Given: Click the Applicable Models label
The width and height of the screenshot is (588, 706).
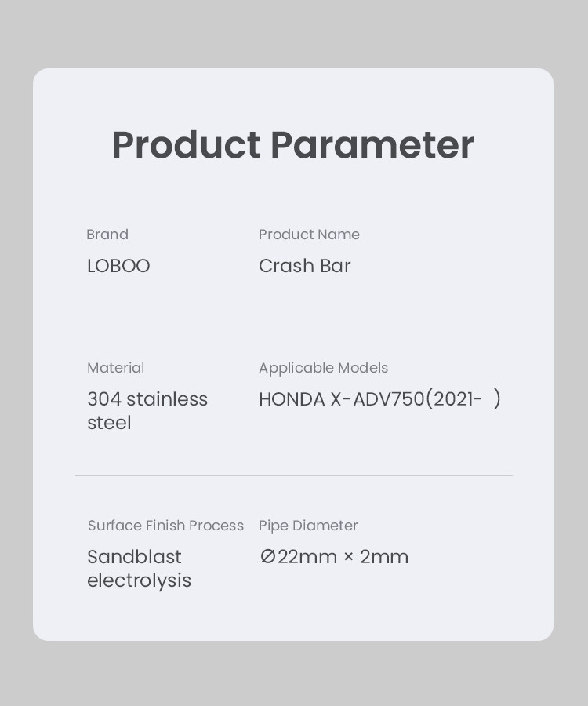Looking at the screenshot, I should click(323, 368).
